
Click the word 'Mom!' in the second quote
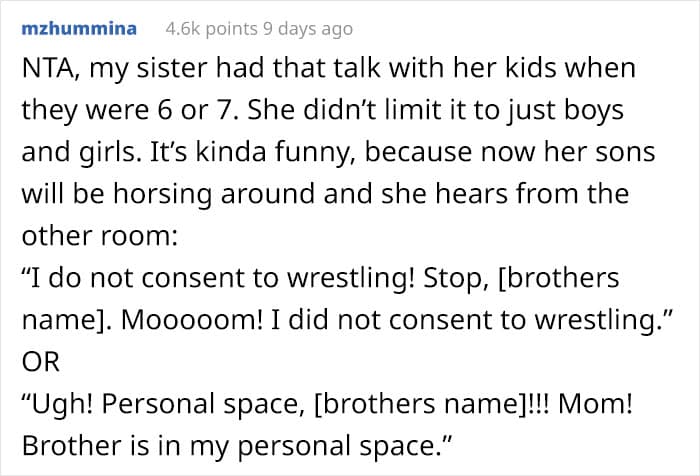click(596, 404)
